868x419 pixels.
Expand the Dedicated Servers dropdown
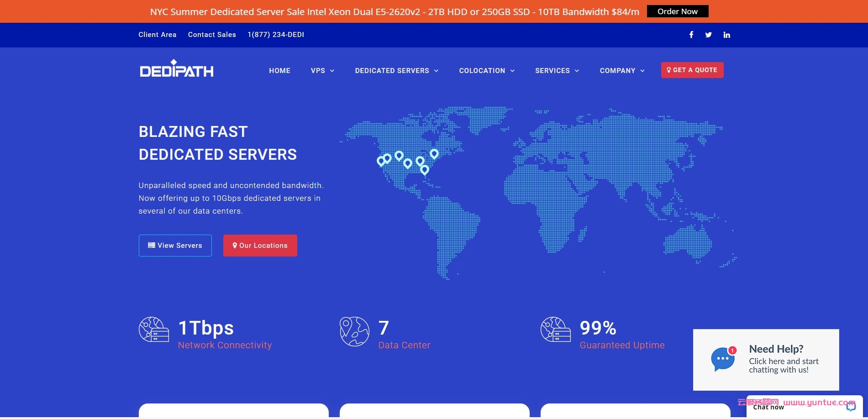[x=396, y=71]
